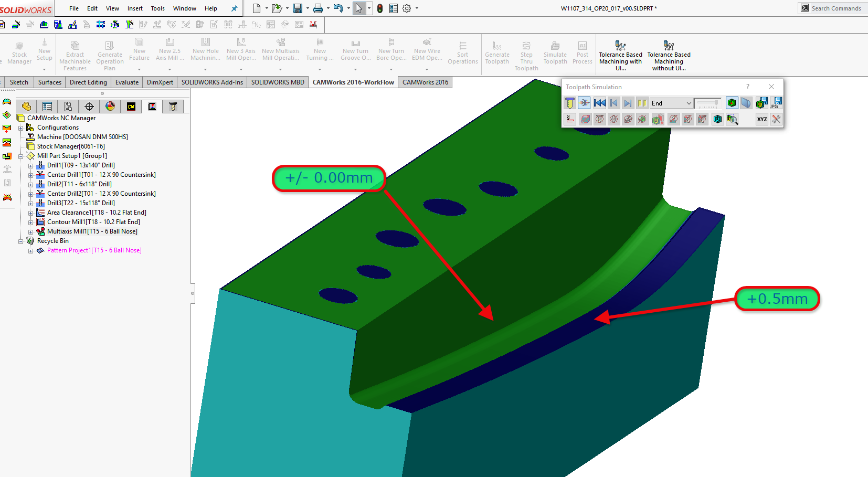The height and width of the screenshot is (477, 868).
Task: Switch to the CAMWorks 2016 tab
Action: click(425, 82)
